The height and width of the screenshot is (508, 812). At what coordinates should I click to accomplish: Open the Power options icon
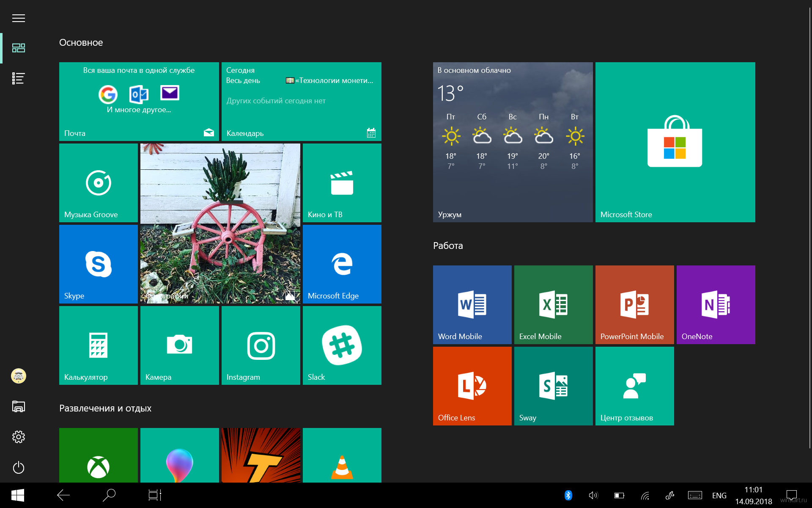click(x=19, y=467)
